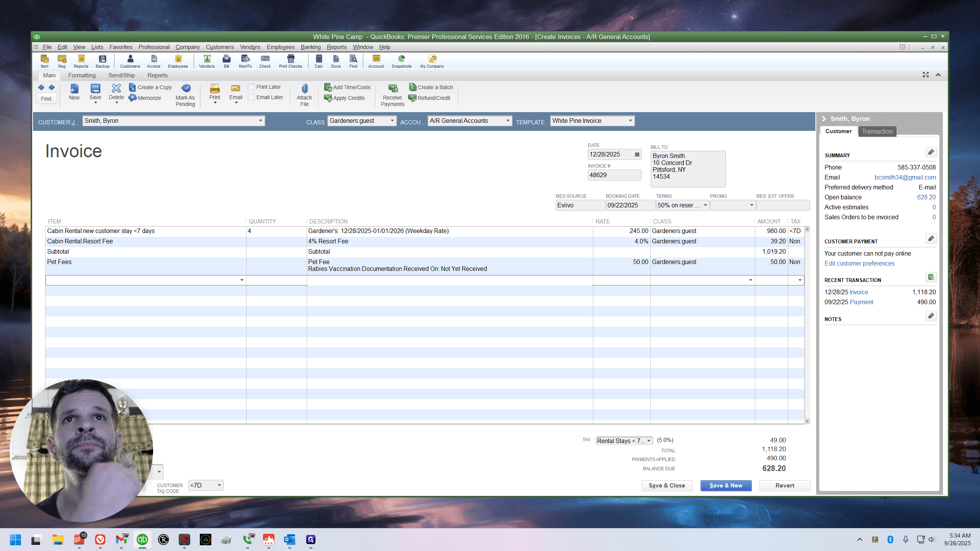Open the Template dropdown
The width and height of the screenshot is (980, 551).
point(630,121)
